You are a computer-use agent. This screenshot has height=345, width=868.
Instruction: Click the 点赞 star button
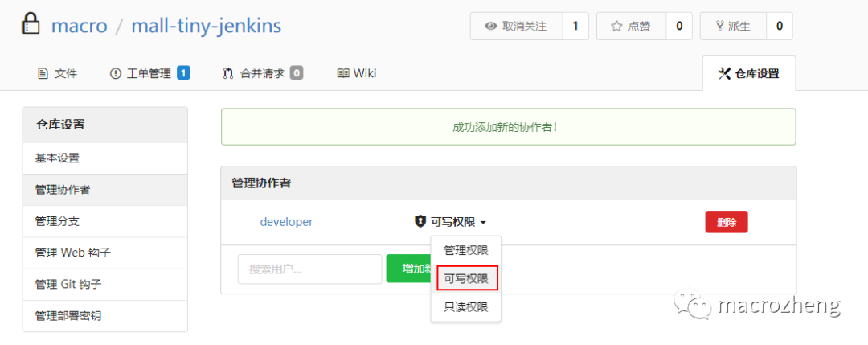(x=632, y=26)
